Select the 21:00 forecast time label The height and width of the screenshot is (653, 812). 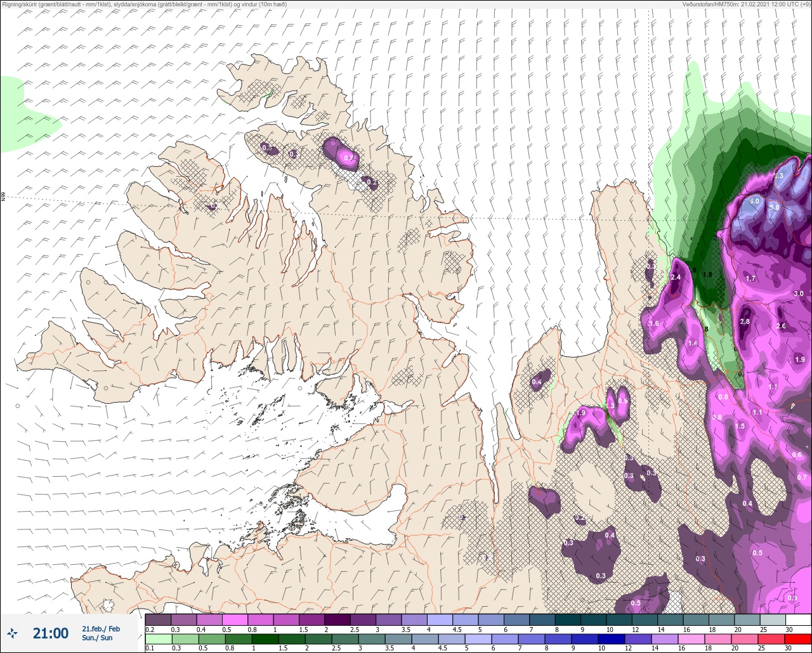coord(51,633)
